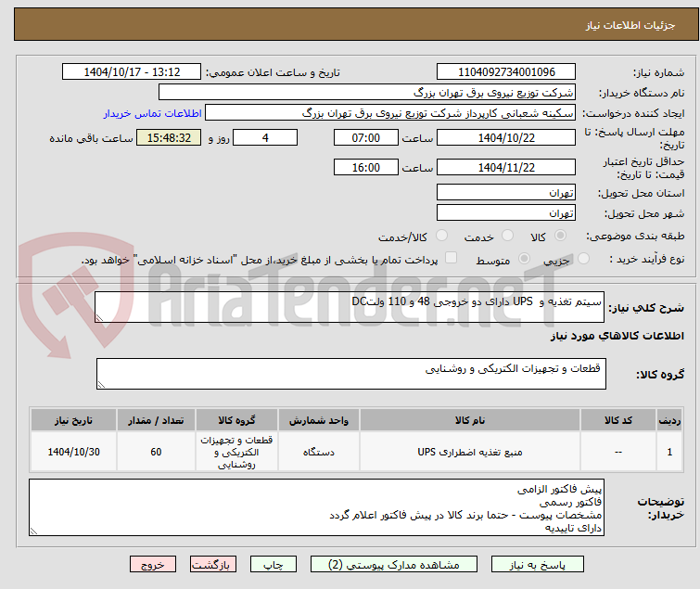
Task: Click the پاسخ به نیاز button
Action: [x=537, y=565]
